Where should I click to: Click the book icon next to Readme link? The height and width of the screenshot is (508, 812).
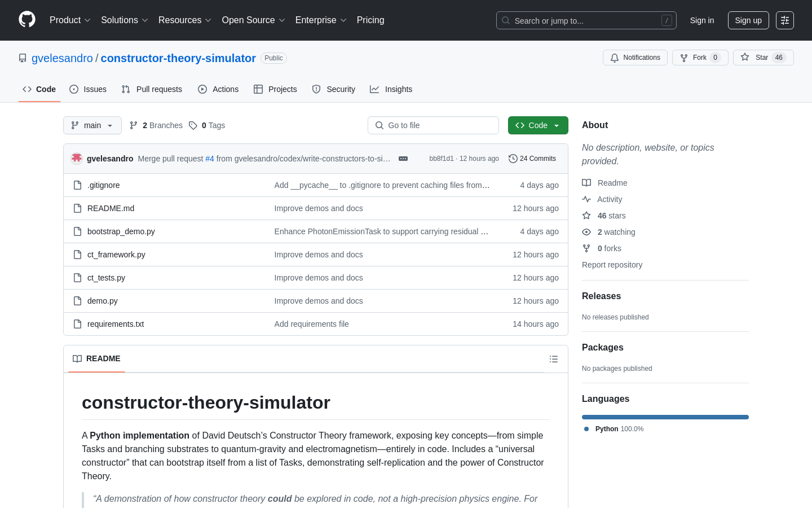tap(586, 183)
